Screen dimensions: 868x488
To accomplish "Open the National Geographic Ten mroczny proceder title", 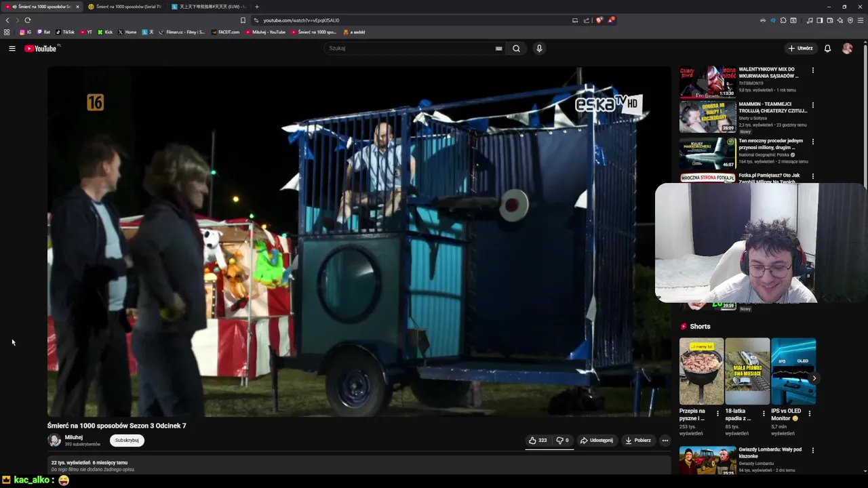I will click(x=771, y=144).
